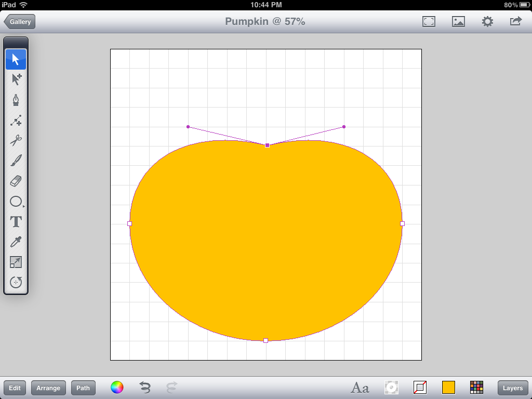Return to the Gallery
Viewport: 532px width, 399px height.
point(19,21)
